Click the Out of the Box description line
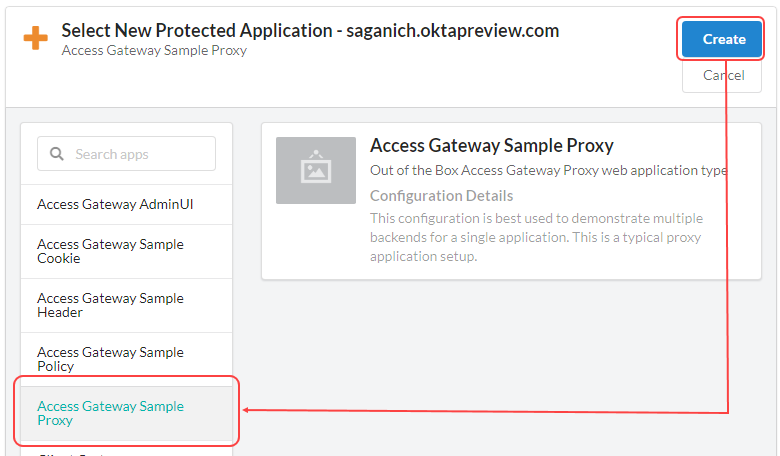This screenshot has width=780, height=456. click(548, 171)
